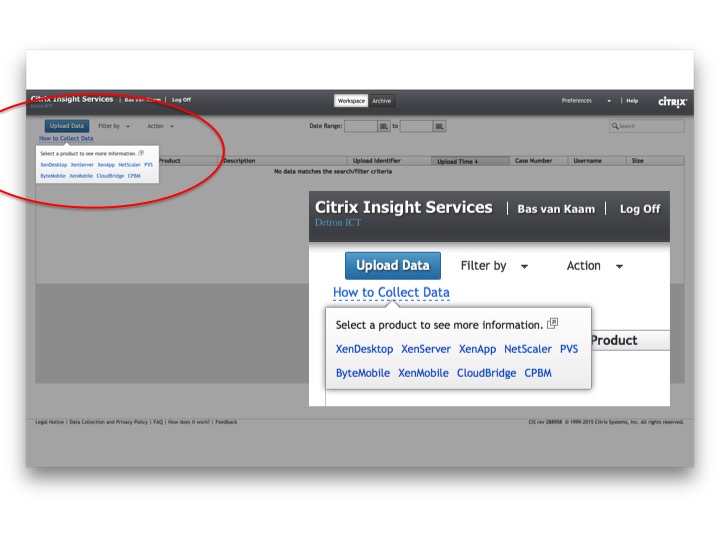Open the CloudBridge link in the small popup
Image resolution: width=720 pixels, height=540 pixels.
point(110,176)
